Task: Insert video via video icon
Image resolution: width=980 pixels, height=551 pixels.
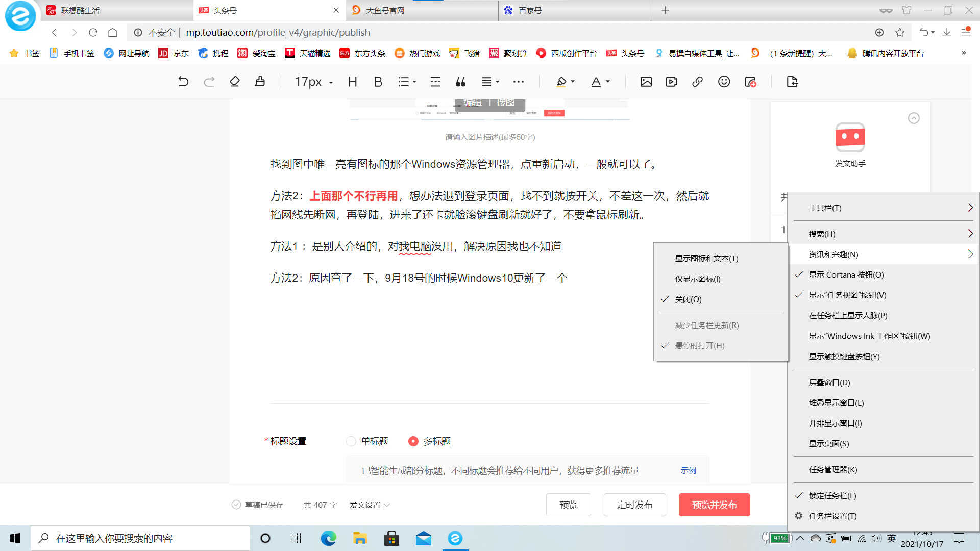Action: 671,82
